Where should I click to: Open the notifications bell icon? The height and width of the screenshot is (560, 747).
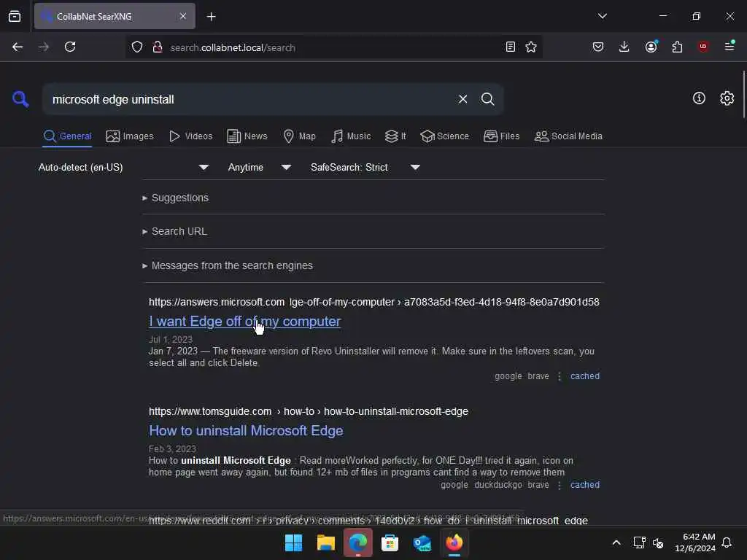pos(727,542)
